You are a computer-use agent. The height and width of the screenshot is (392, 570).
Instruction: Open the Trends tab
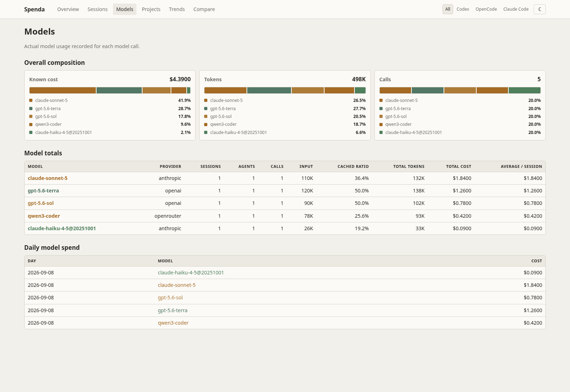pos(177,9)
